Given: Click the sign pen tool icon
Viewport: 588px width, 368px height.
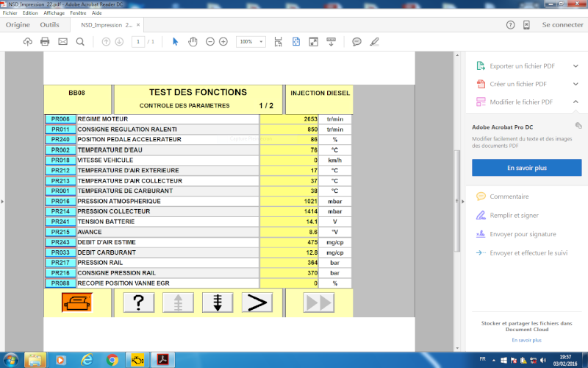Looking at the screenshot, I should (x=374, y=42).
